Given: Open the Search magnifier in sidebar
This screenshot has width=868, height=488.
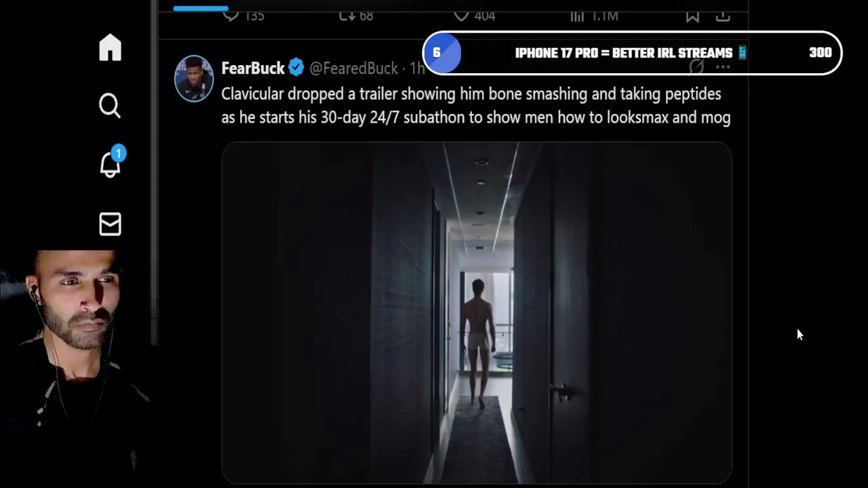Looking at the screenshot, I should click(x=110, y=106).
